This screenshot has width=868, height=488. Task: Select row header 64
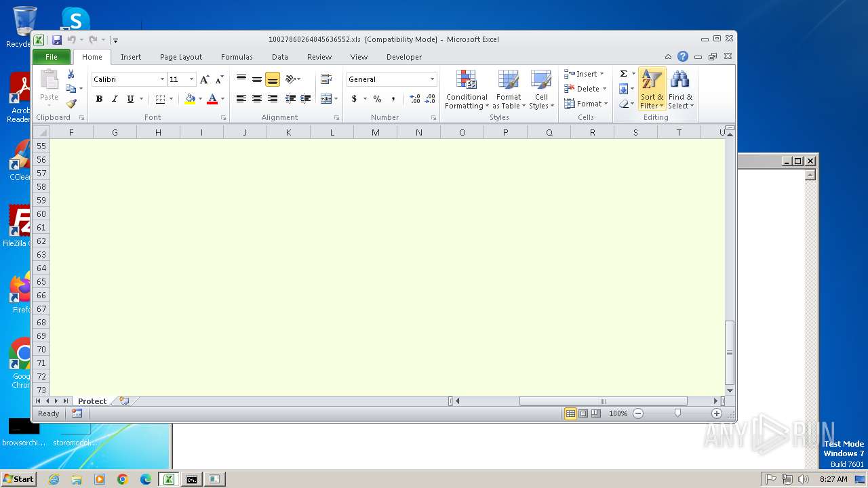41,268
